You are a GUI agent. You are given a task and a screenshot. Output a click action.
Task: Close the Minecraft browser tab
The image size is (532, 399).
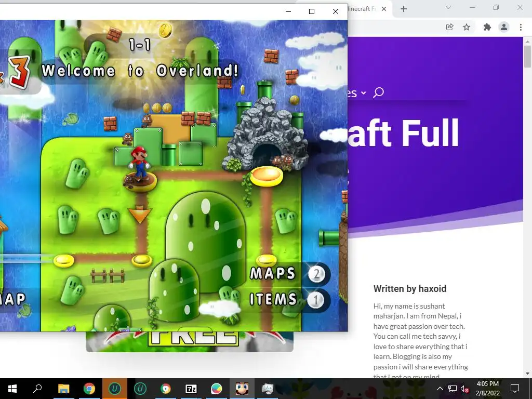click(x=384, y=9)
